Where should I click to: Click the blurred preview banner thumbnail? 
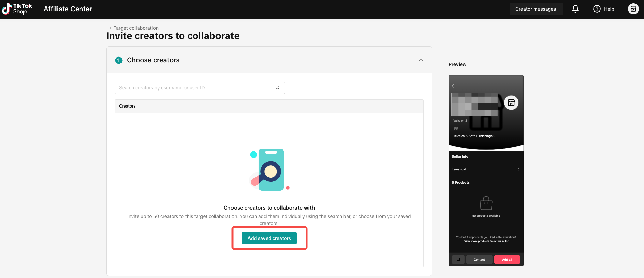pyautogui.click(x=474, y=104)
